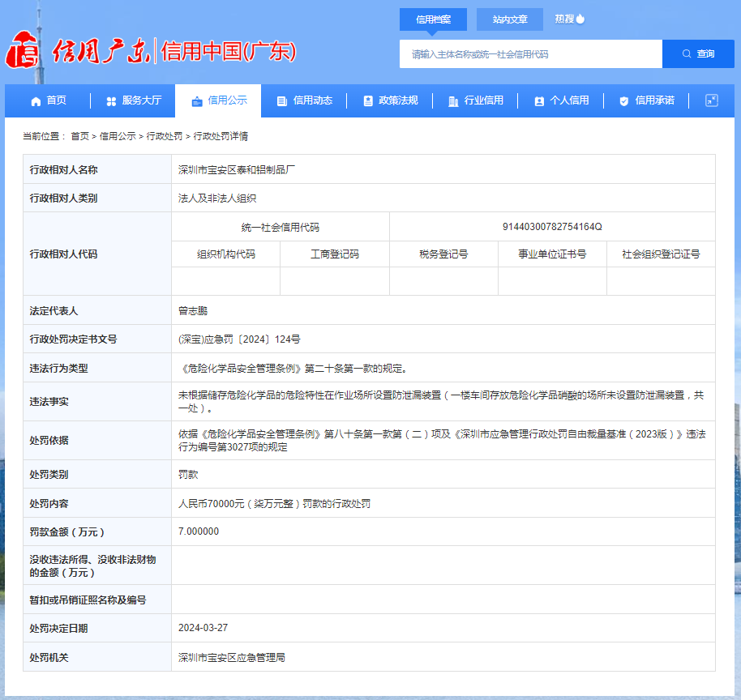Click the document icon beside 信用动态
Image resolution: width=741 pixels, height=700 pixels.
281,101
